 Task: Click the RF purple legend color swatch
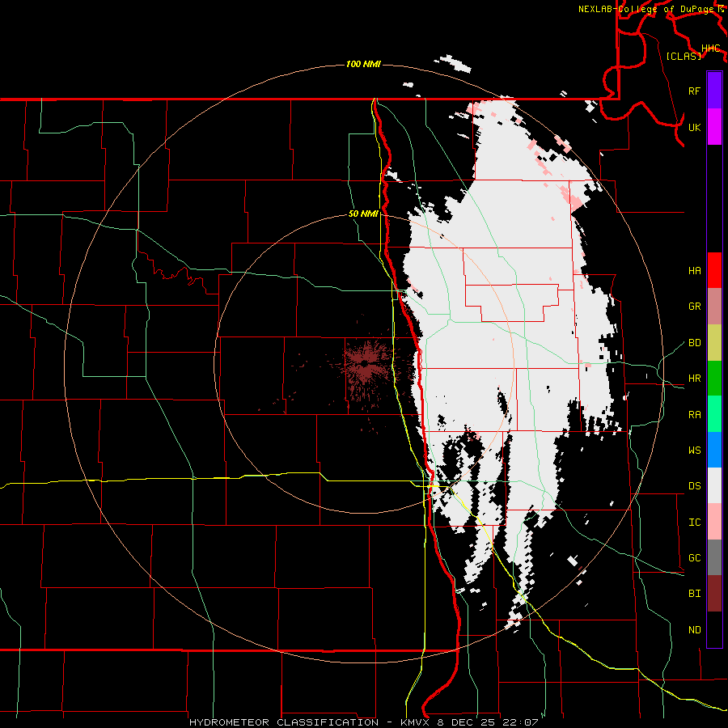pyautogui.click(x=714, y=91)
